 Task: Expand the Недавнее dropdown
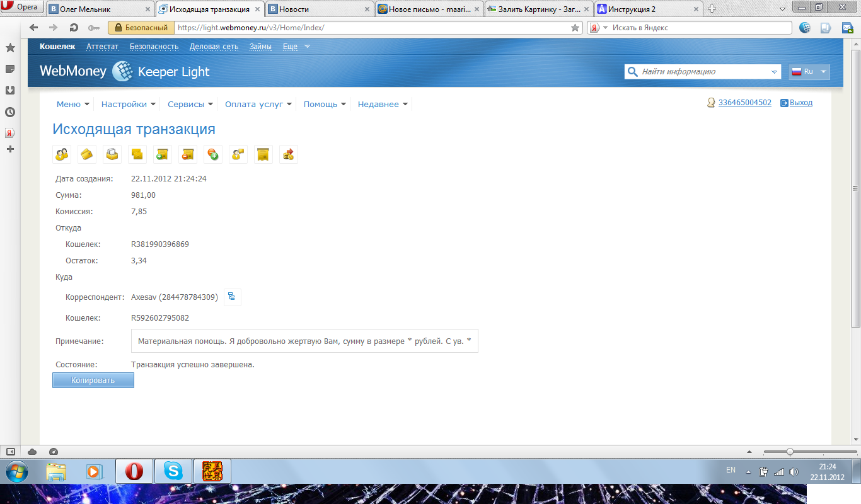[x=383, y=105]
